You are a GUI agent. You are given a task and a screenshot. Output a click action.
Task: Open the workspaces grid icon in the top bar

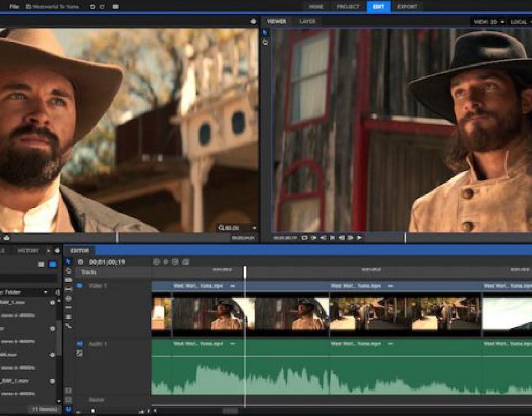coord(116,6)
